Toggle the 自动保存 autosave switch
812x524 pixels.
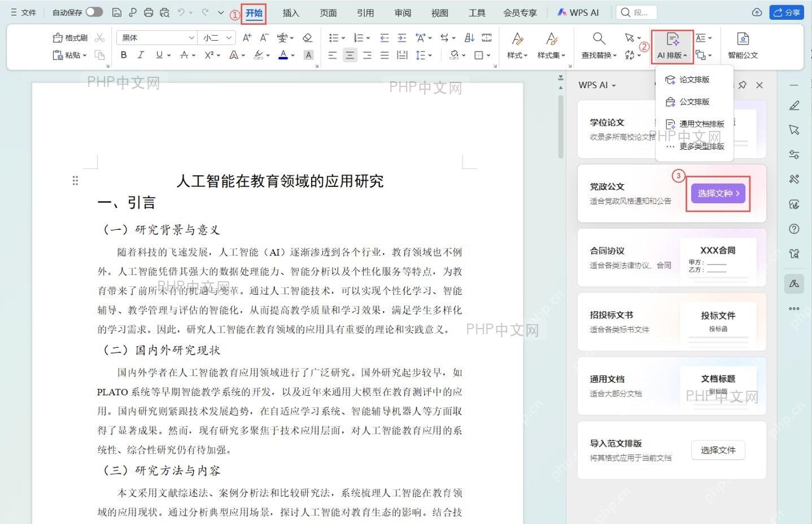(x=94, y=12)
